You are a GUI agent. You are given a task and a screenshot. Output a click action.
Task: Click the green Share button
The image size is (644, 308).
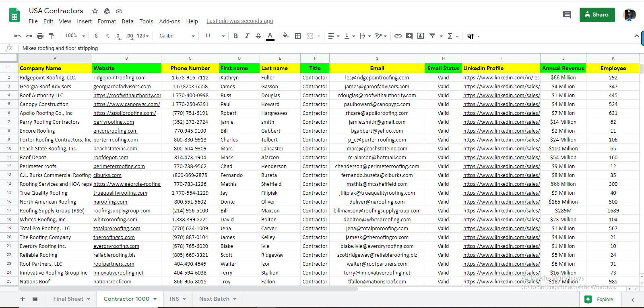pos(597,15)
